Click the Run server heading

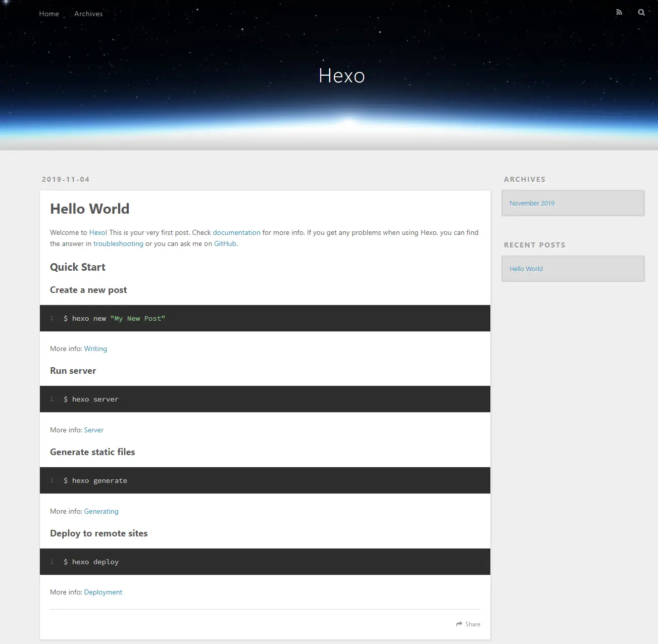(73, 371)
